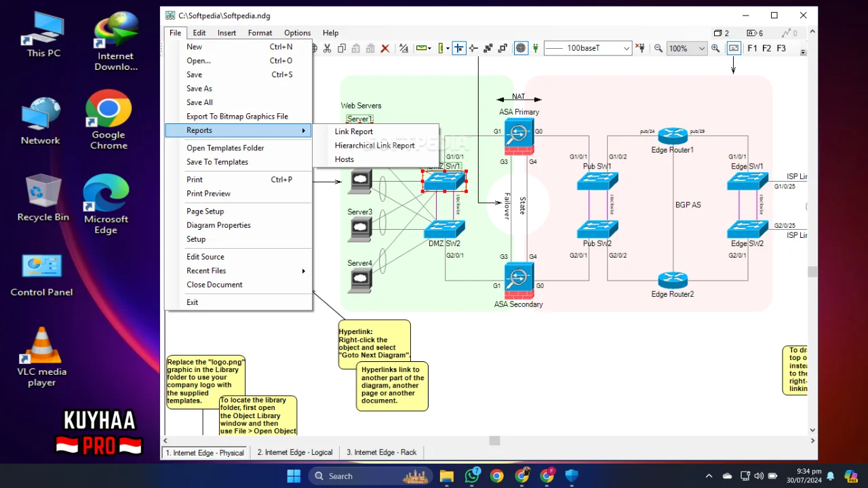The image size is (868, 488).
Task: Click the hollow two-box link icon in toolbar
Action: pyautogui.click(x=502, y=48)
